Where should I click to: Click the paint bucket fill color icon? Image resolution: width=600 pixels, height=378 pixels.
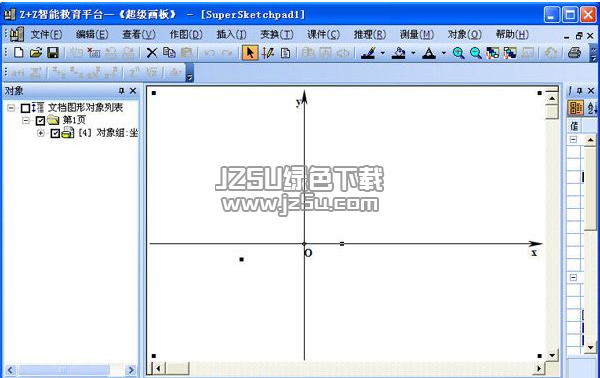(398, 52)
